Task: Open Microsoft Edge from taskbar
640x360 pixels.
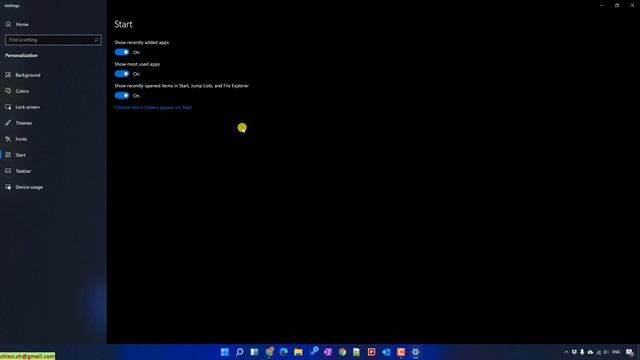Action: (284, 352)
